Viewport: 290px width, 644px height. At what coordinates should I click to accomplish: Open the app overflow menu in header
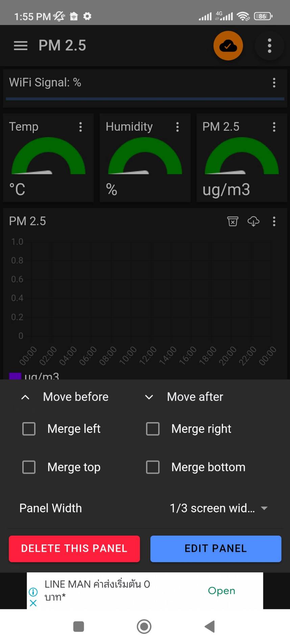tap(269, 46)
